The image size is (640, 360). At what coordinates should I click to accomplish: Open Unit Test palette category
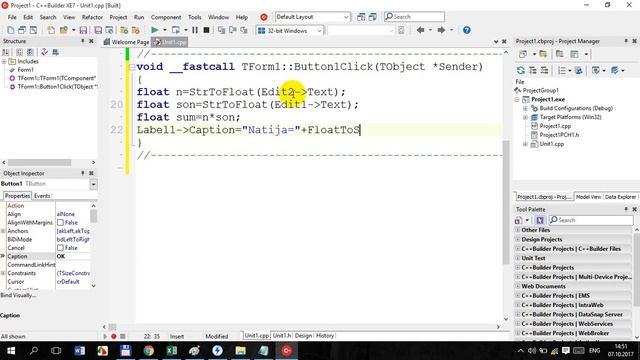click(574, 258)
